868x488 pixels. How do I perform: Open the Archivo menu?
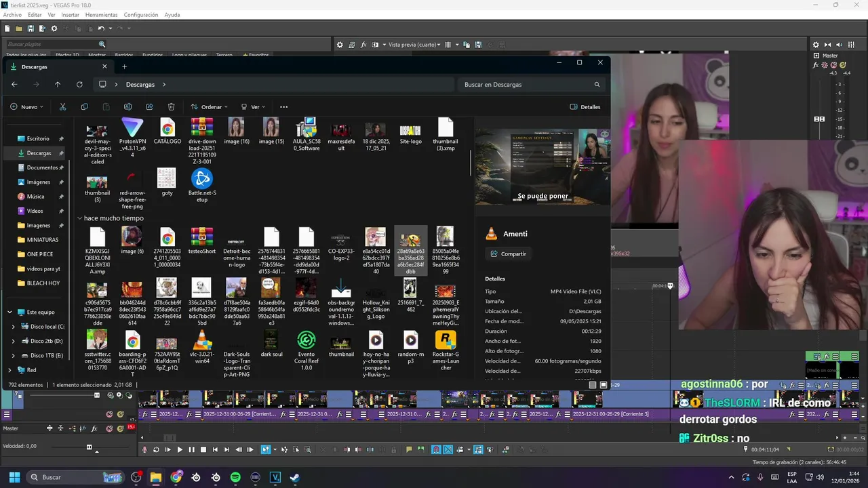click(12, 15)
